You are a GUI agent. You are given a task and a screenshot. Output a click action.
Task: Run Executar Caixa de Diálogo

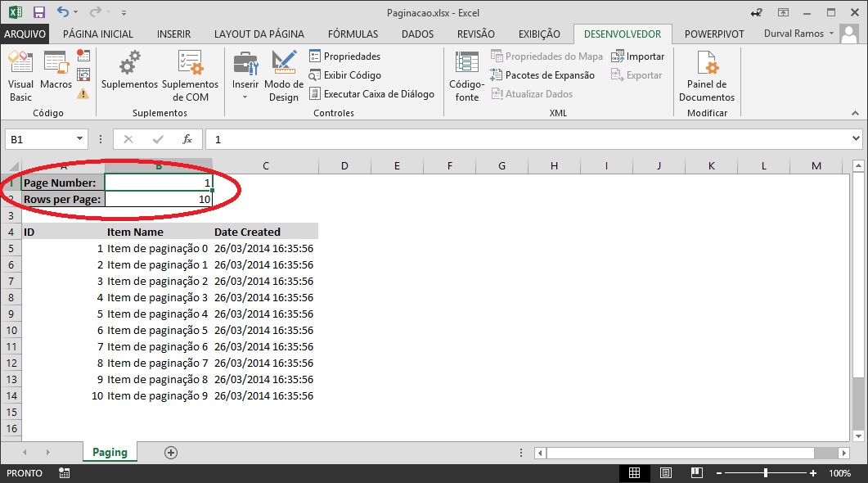click(371, 94)
